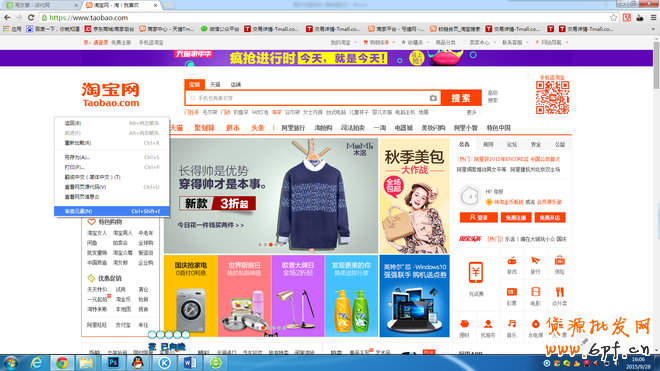Open the QQ penguin taskbar icon

[138, 363]
